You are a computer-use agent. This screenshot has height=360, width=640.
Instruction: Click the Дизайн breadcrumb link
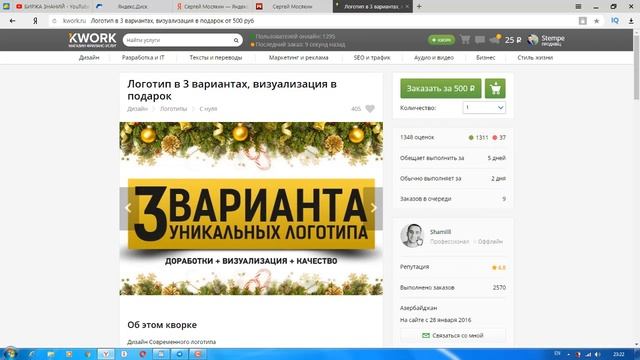click(x=137, y=109)
